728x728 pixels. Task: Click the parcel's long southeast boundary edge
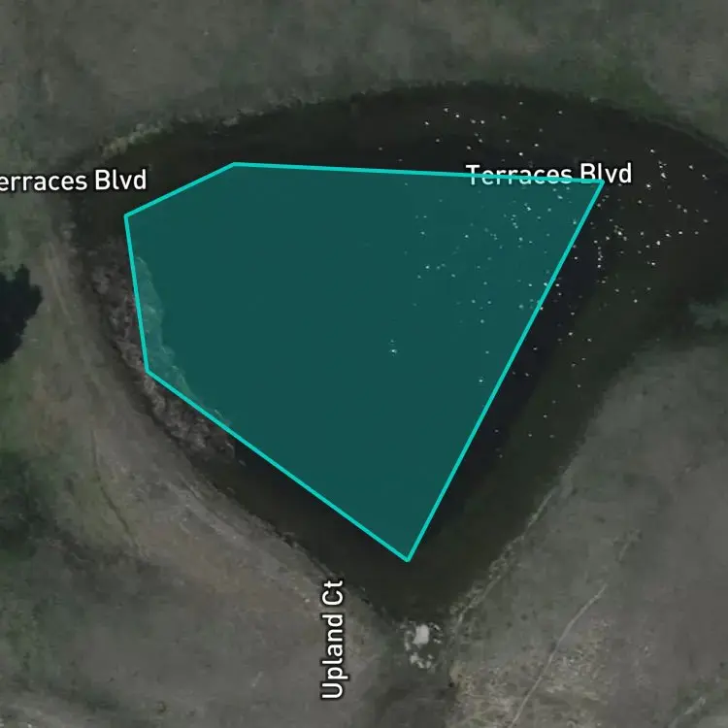point(505,371)
